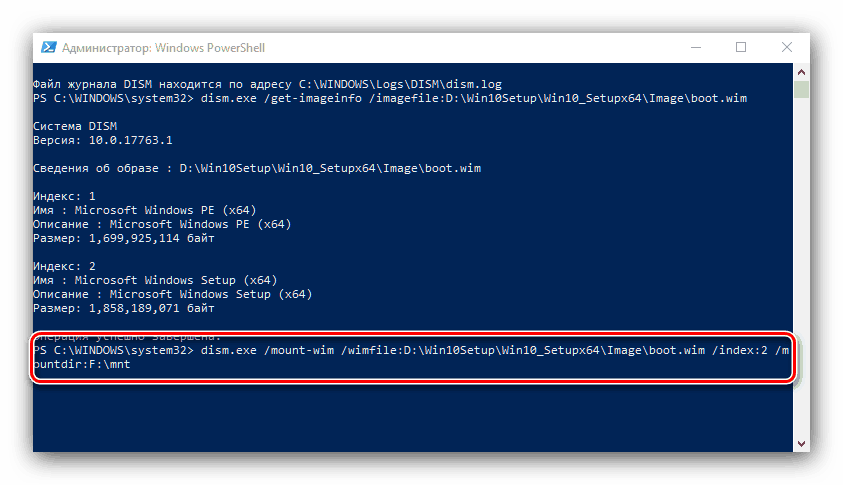This screenshot has height=485, width=843.
Task: Click the vertical scrollbar thumb
Action: 801,92
